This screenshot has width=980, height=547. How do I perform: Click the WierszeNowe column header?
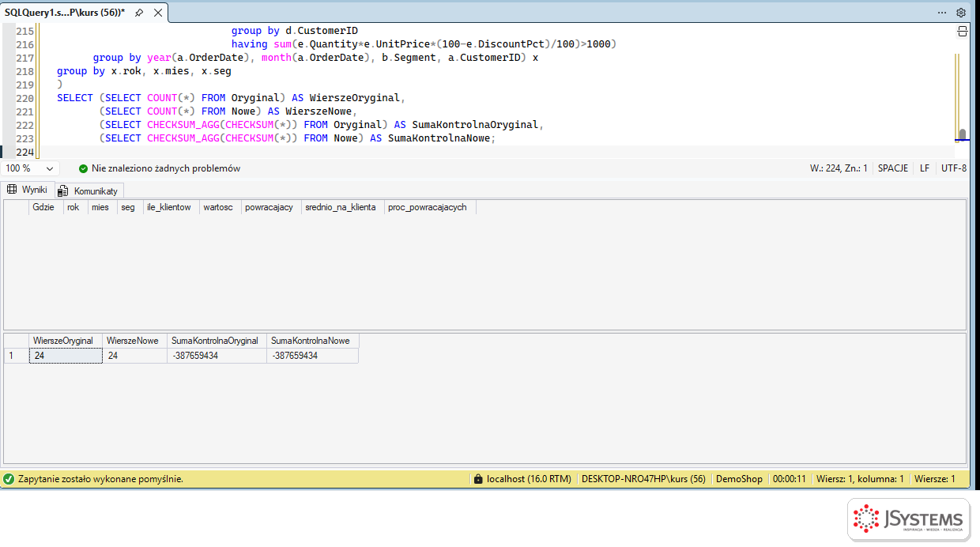point(135,341)
